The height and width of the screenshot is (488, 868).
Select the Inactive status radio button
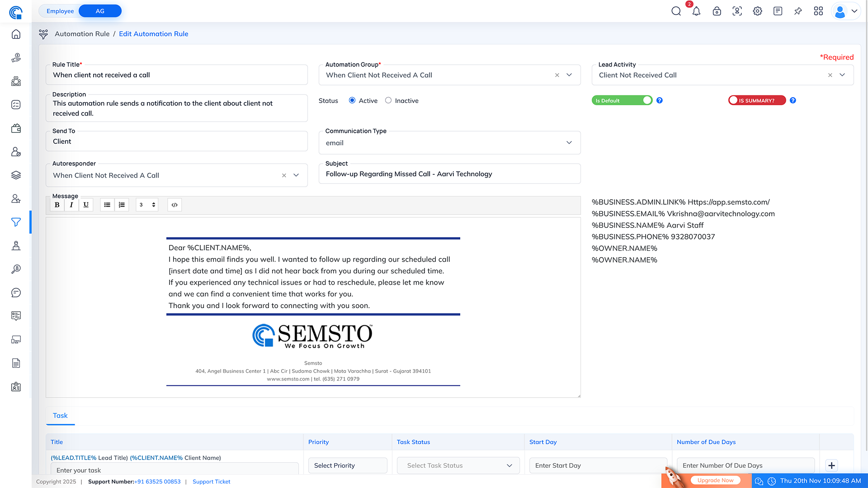coord(388,100)
